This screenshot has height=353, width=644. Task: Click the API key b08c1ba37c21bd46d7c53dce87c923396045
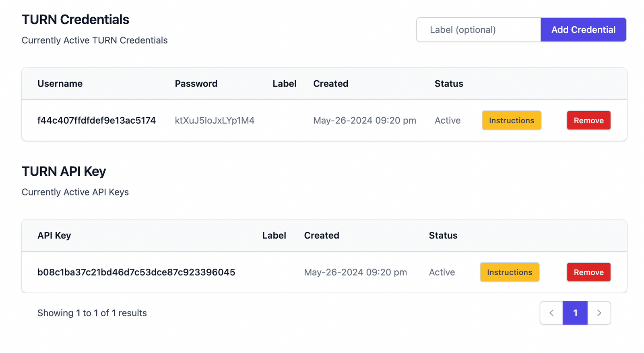click(136, 272)
